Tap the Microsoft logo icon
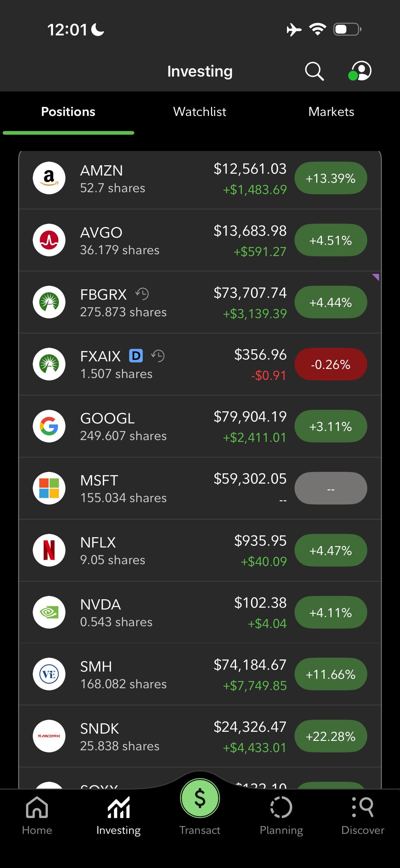The width and height of the screenshot is (400, 868). (49, 488)
